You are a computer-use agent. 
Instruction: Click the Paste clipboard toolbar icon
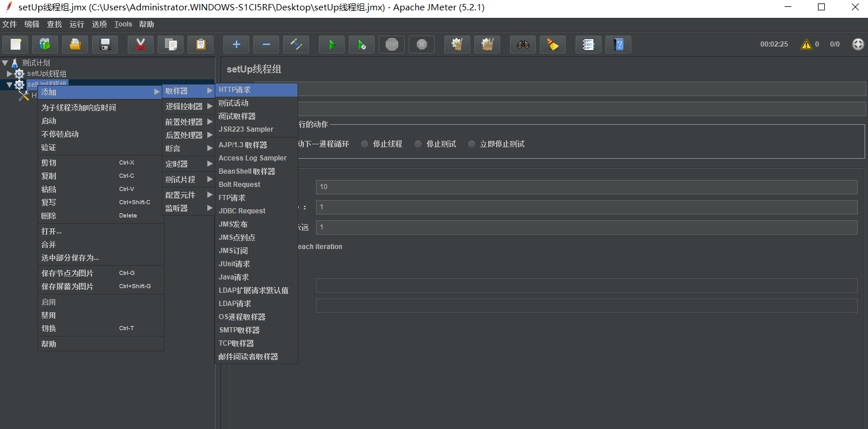(x=201, y=44)
